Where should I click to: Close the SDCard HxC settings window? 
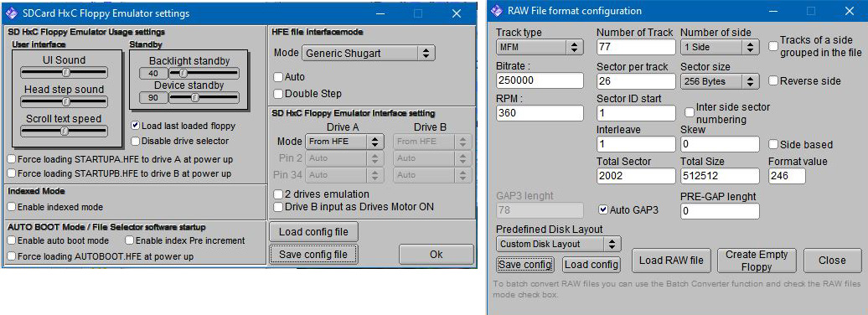coord(457,13)
